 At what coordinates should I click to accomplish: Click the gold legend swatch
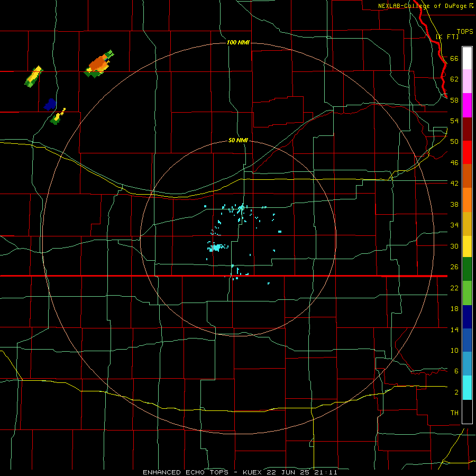click(467, 224)
